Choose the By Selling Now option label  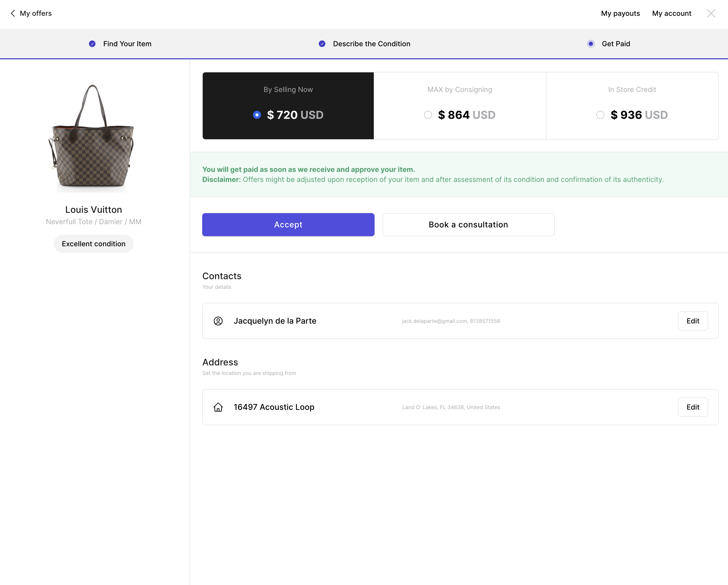[x=288, y=89]
